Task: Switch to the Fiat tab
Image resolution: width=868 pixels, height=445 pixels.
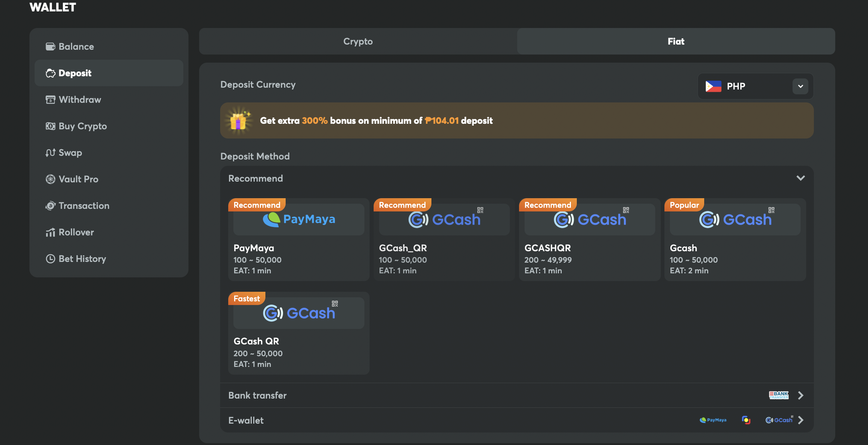Action: click(x=676, y=41)
